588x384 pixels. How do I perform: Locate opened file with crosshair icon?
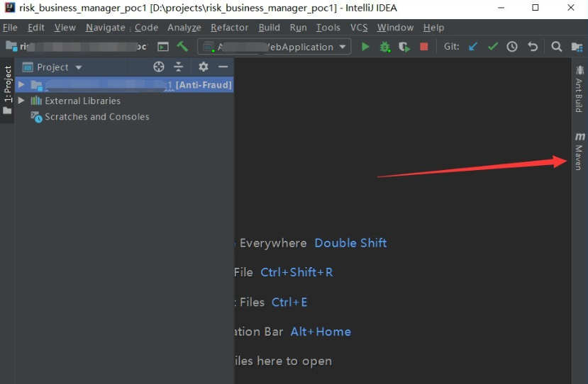point(159,67)
